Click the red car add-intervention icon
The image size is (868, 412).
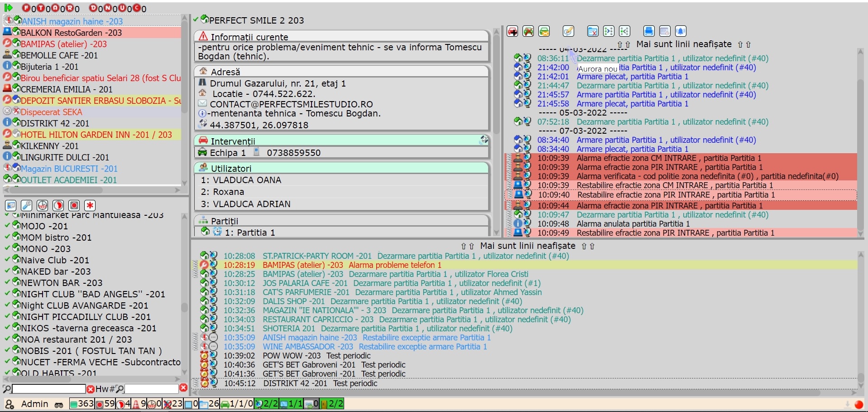tap(512, 31)
